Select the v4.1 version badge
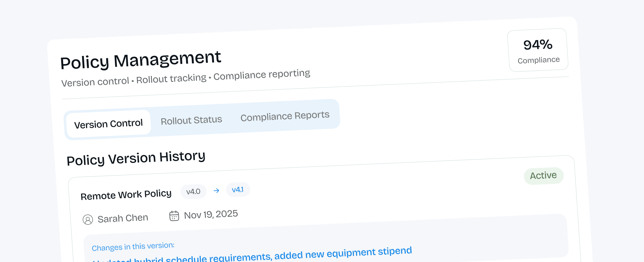 (x=238, y=190)
